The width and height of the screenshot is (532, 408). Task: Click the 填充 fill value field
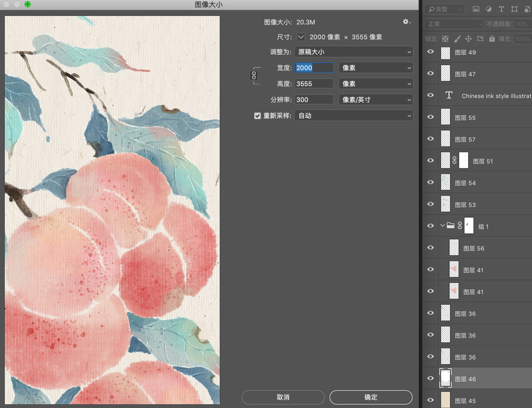point(523,39)
